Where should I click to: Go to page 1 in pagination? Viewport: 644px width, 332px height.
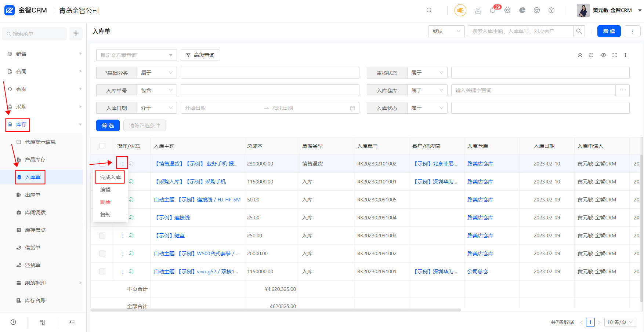click(x=590, y=322)
